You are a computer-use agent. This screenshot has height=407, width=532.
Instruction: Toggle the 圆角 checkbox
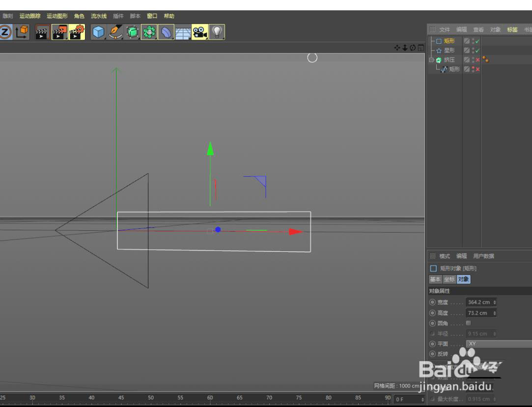468,323
